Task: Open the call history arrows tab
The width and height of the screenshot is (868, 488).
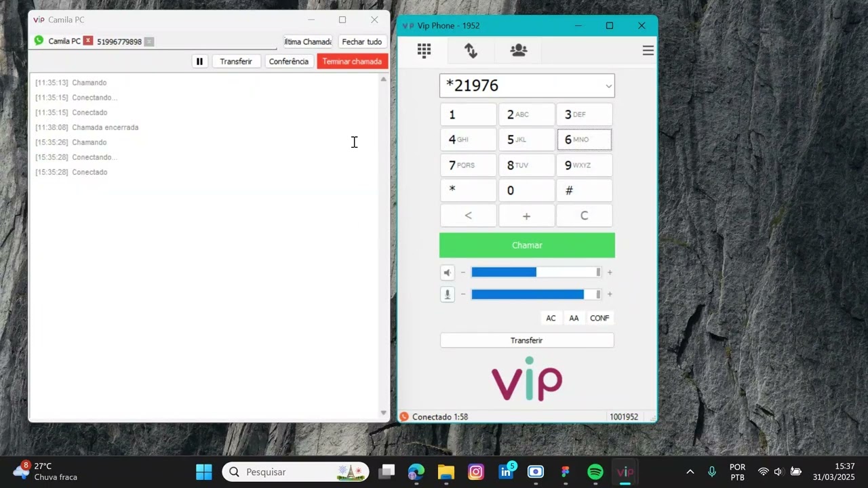Action: pos(471,50)
